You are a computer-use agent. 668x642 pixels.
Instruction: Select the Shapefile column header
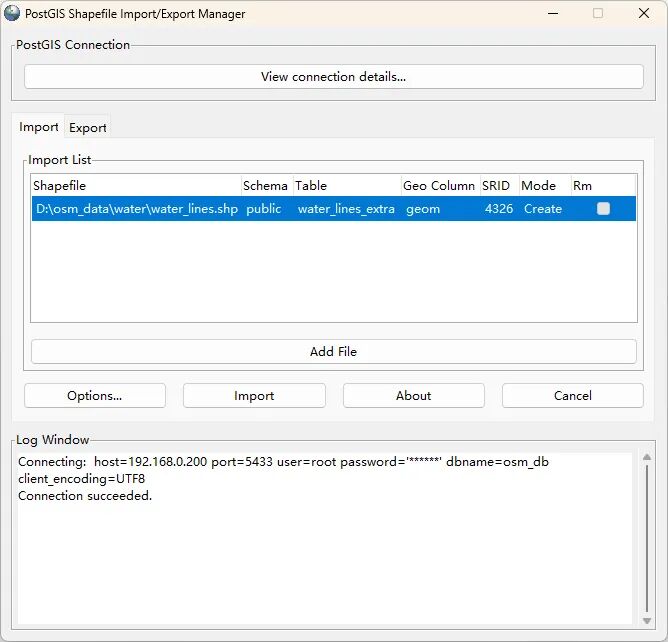click(x=136, y=186)
